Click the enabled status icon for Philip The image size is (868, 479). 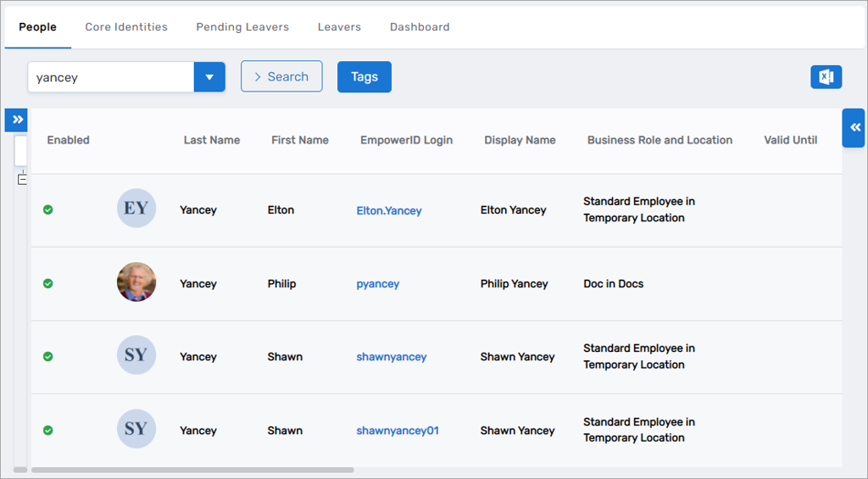48,283
